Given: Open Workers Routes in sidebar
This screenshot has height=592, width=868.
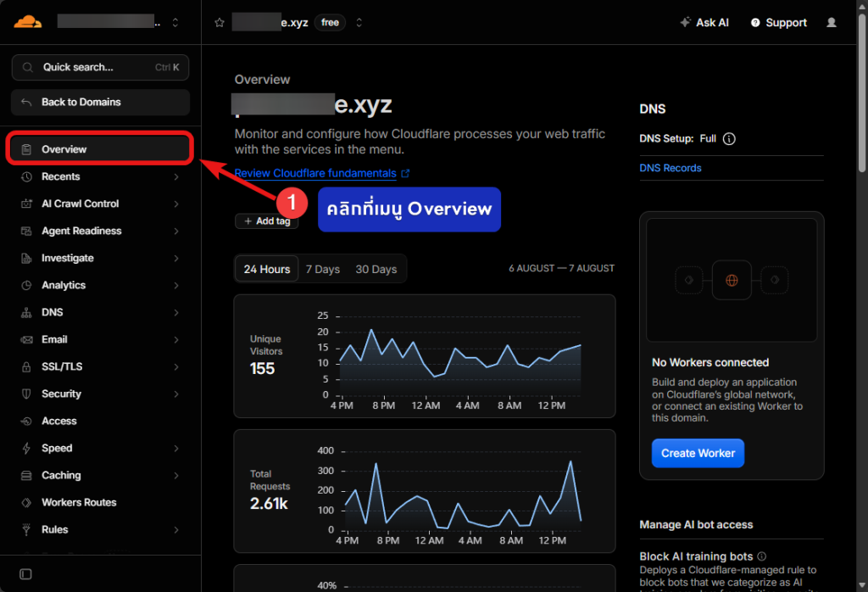Looking at the screenshot, I should pyautogui.click(x=100, y=502).
